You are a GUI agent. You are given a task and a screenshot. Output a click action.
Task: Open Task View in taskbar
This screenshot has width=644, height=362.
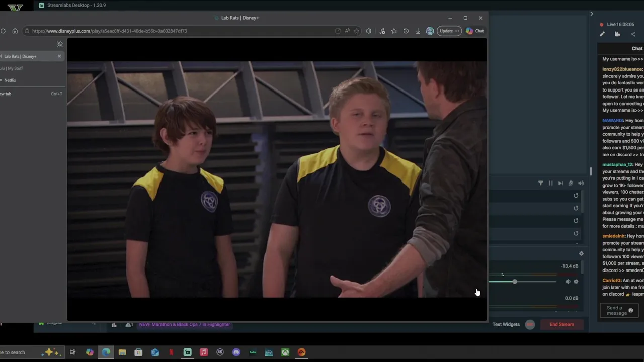(x=73, y=352)
